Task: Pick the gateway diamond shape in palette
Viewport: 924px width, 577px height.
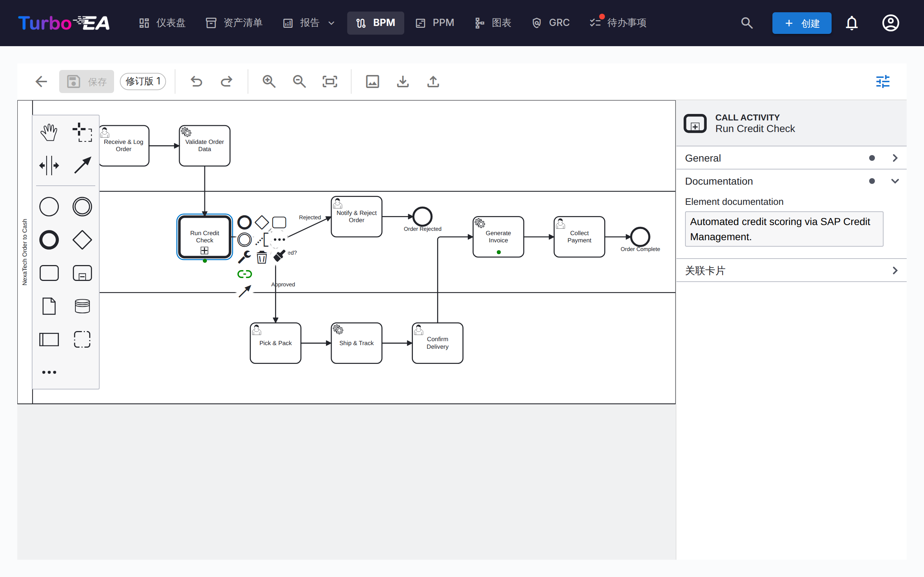Action: 82,240
